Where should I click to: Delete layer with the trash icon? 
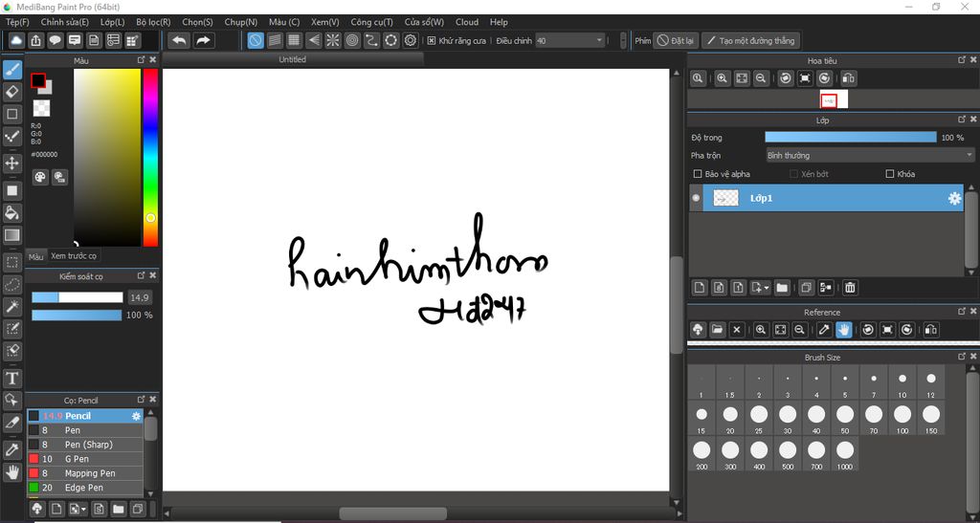(850, 288)
